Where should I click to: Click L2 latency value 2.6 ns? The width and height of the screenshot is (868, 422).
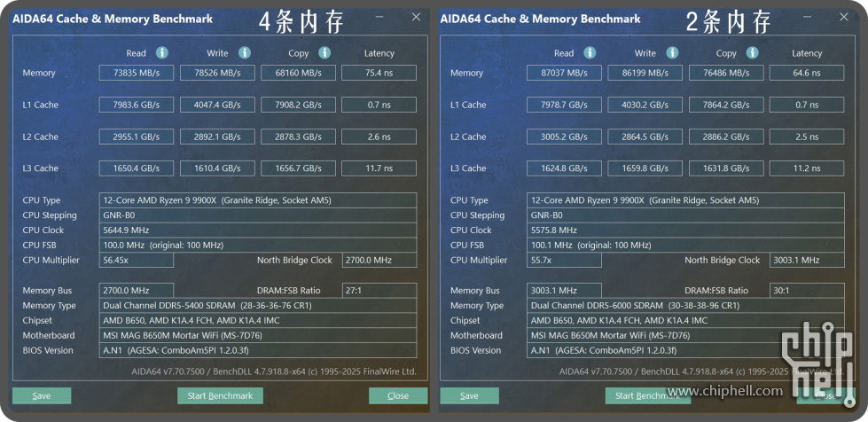pos(379,137)
